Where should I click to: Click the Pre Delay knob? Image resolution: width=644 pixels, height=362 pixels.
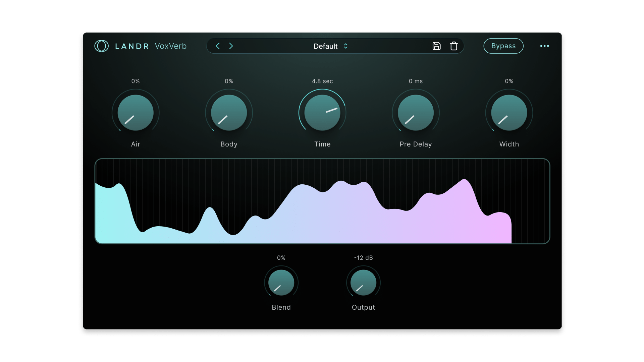click(416, 113)
